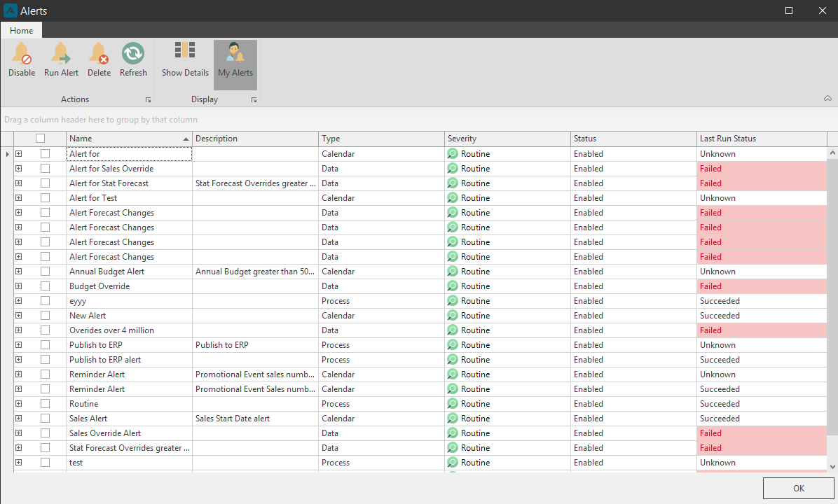Sort by the Name column header
Screen dimensions: 838x504
(129, 139)
